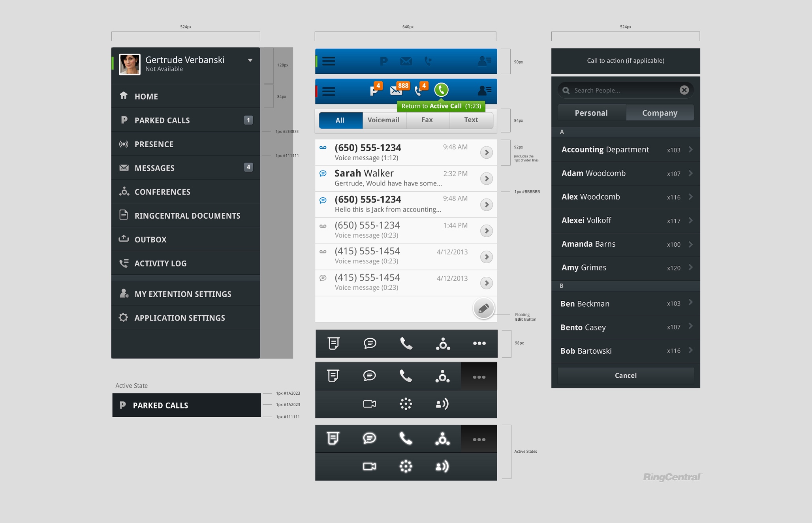Click the green active call phone icon
Image resolution: width=812 pixels, height=523 pixels.
pos(441,90)
